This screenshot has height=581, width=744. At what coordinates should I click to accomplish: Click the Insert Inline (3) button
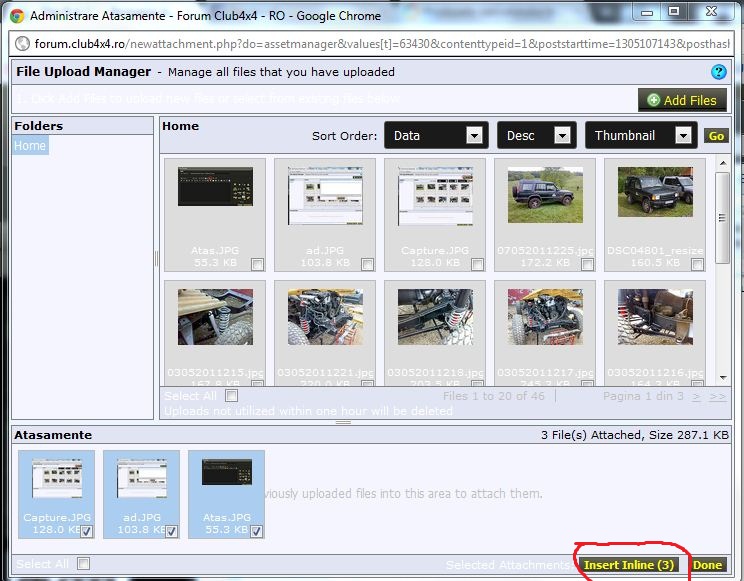pos(629,564)
